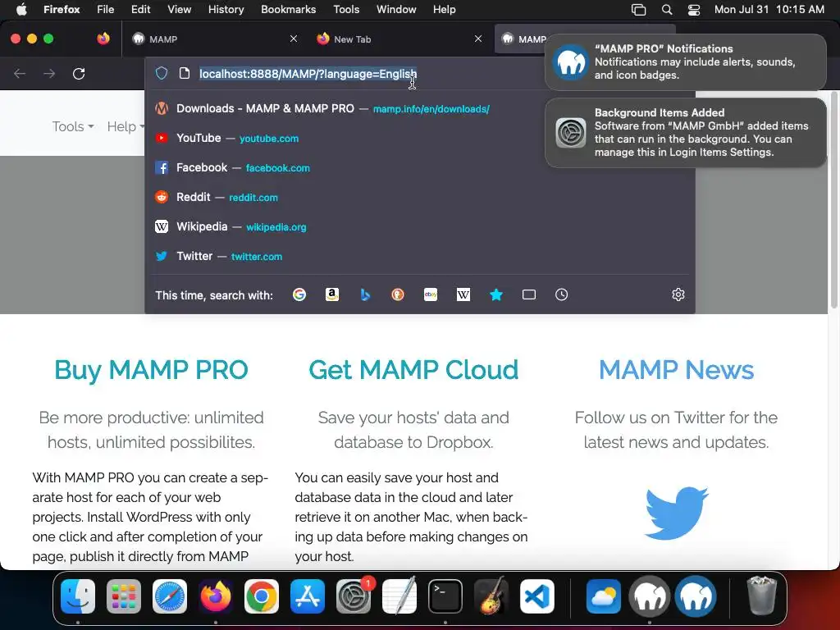Expand the Tools dropdown on the MAMP page
840x630 pixels.
tap(73, 126)
